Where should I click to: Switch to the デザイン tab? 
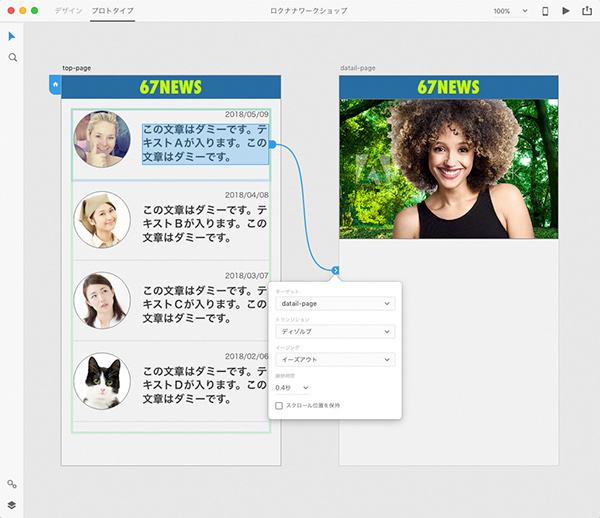[68, 10]
